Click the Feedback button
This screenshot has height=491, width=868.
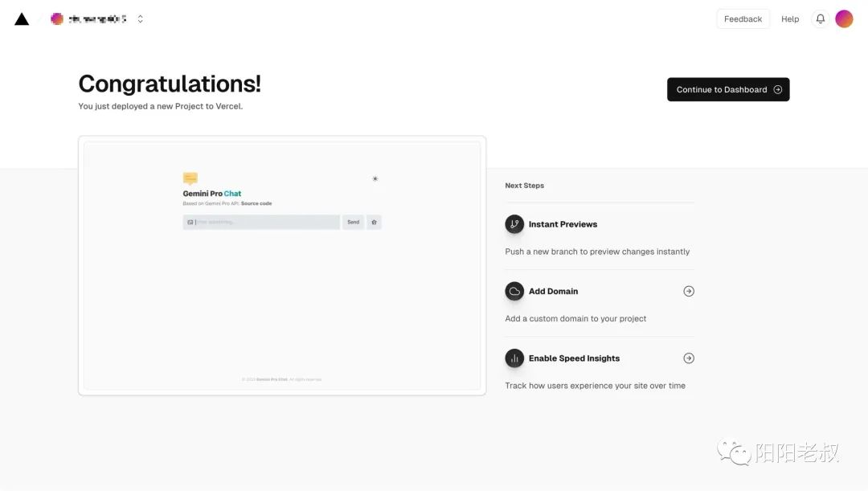click(743, 19)
